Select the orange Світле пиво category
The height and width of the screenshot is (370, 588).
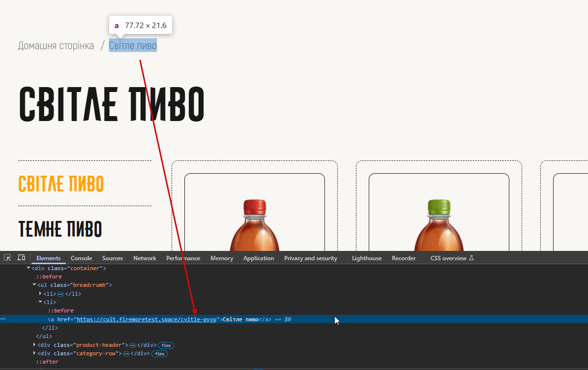61,184
